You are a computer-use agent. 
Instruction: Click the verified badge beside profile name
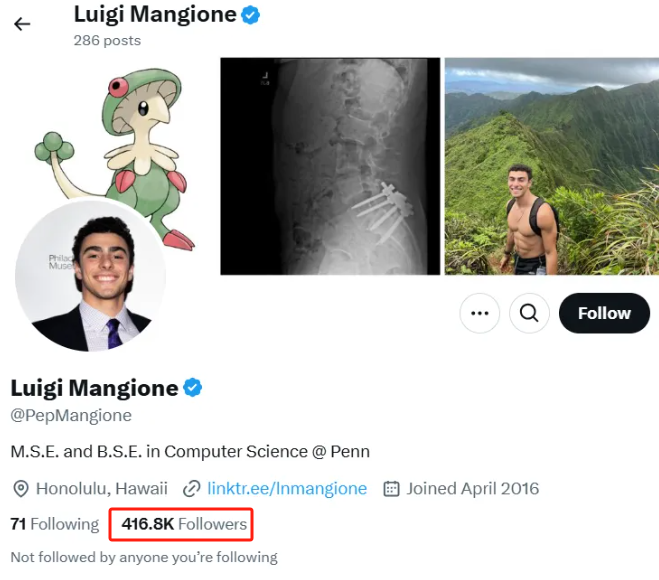pyautogui.click(x=192, y=388)
